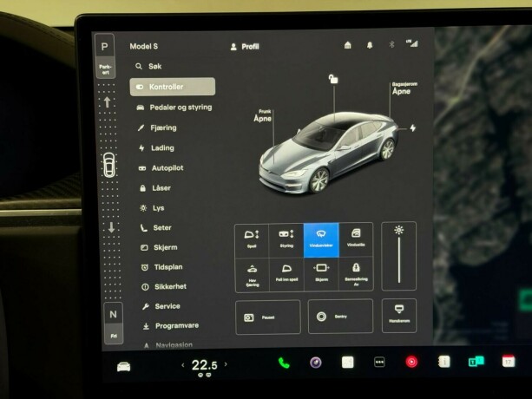Image resolution: width=532 pixels, height=399 pixels.
Task: Open Bluetooth settings icon
Action: pos(391,44)
